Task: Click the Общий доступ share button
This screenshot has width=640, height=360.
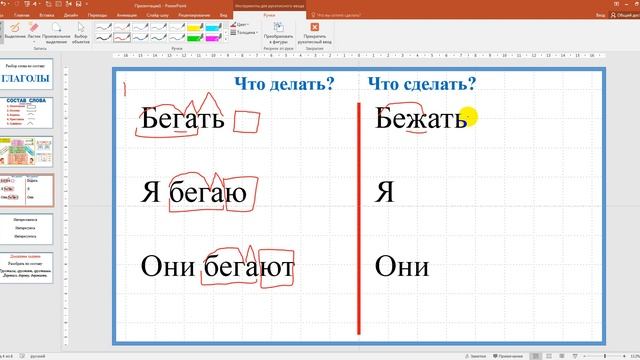Action: coord(625,15)
